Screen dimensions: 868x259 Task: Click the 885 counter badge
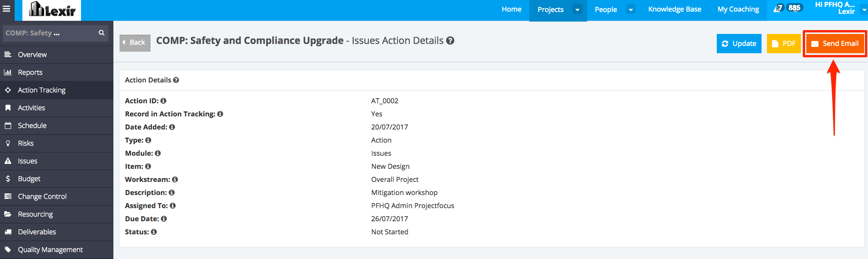pos(794,8)
